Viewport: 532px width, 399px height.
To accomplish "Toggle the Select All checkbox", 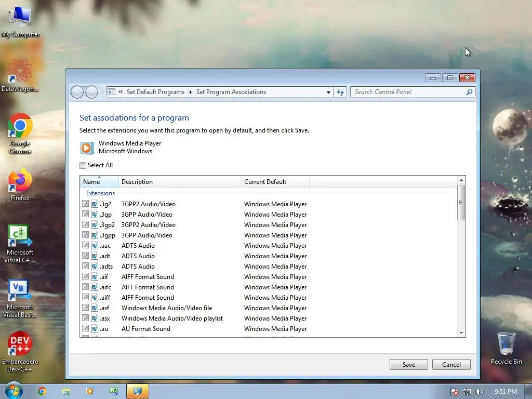I will (x=83, y=165).
